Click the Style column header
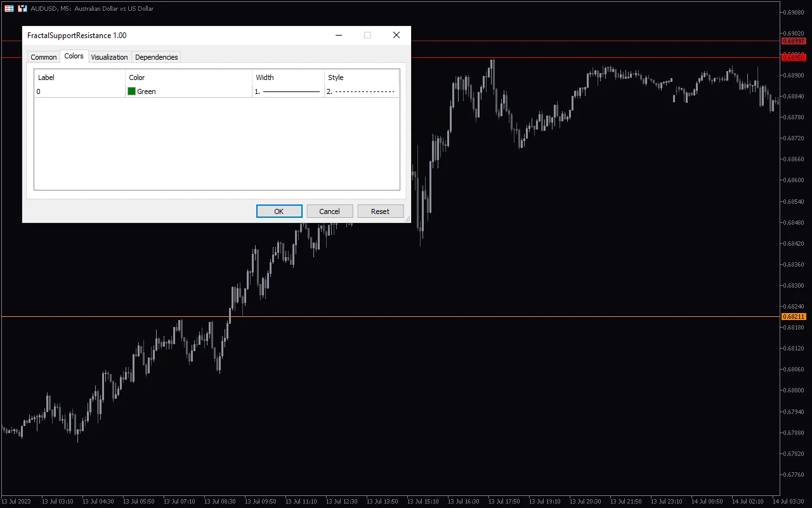The height and width of the screenshot is (508, 812). click(x=335, y=77)
